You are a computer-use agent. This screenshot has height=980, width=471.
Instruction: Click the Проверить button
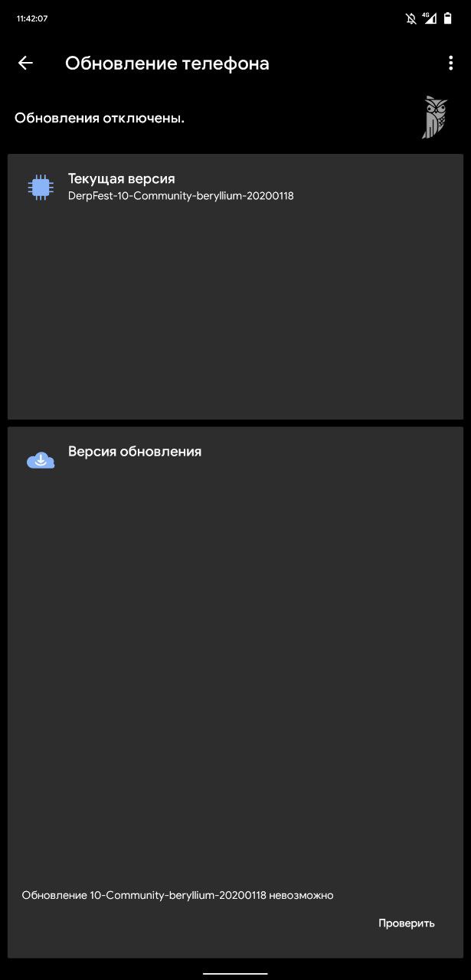(407, 923)
